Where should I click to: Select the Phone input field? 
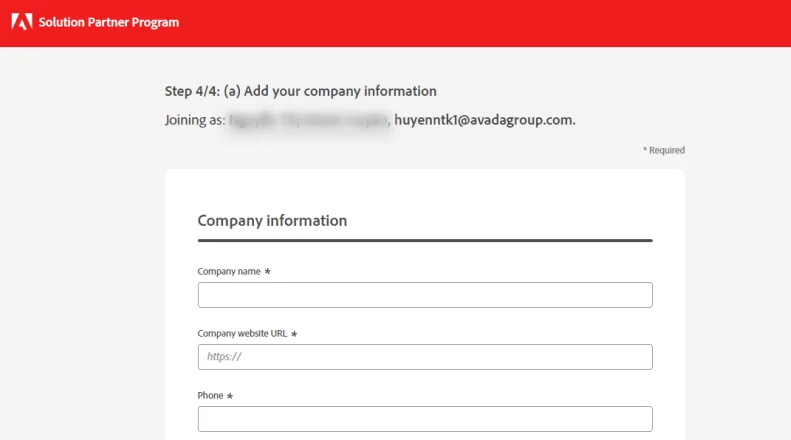(x=425, y=419)
